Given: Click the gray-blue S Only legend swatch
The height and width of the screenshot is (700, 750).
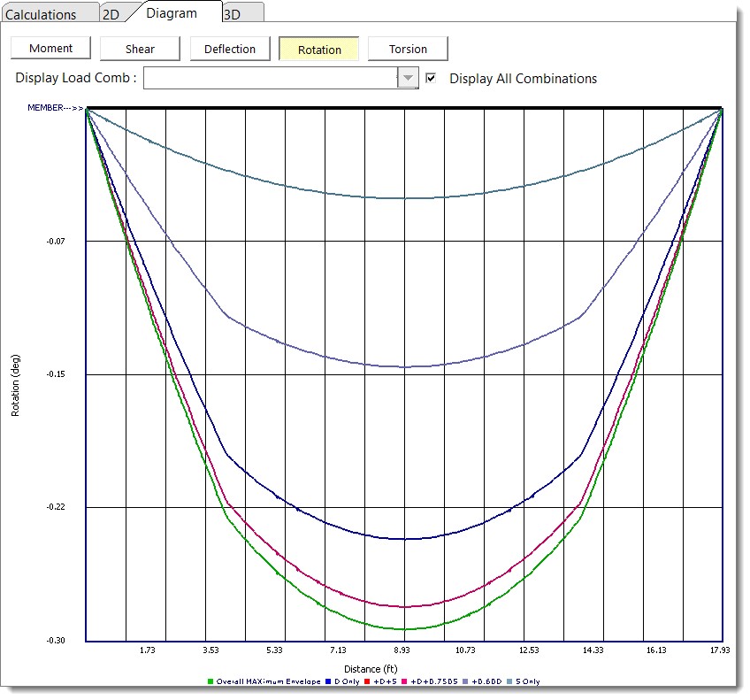Looking at the screenshot, I should (508, 681).
